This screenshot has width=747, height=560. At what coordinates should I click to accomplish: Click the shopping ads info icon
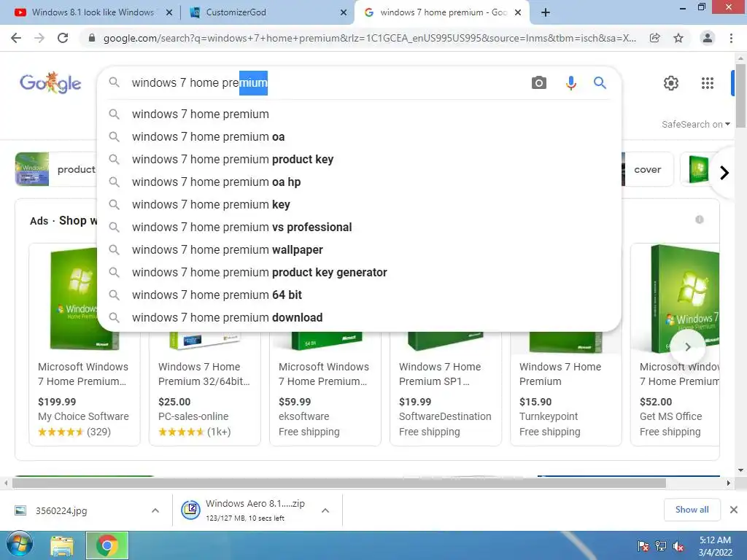coord(700,219)
